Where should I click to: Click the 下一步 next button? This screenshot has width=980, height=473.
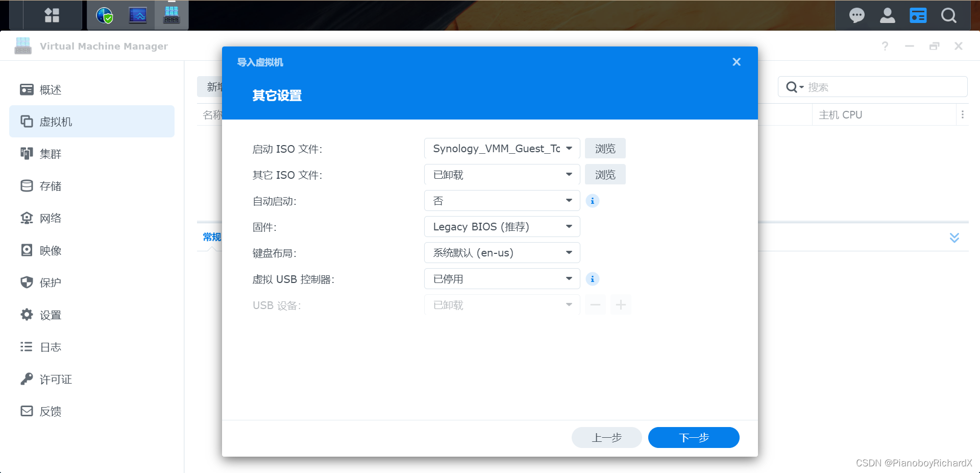[x=694, y=438]
